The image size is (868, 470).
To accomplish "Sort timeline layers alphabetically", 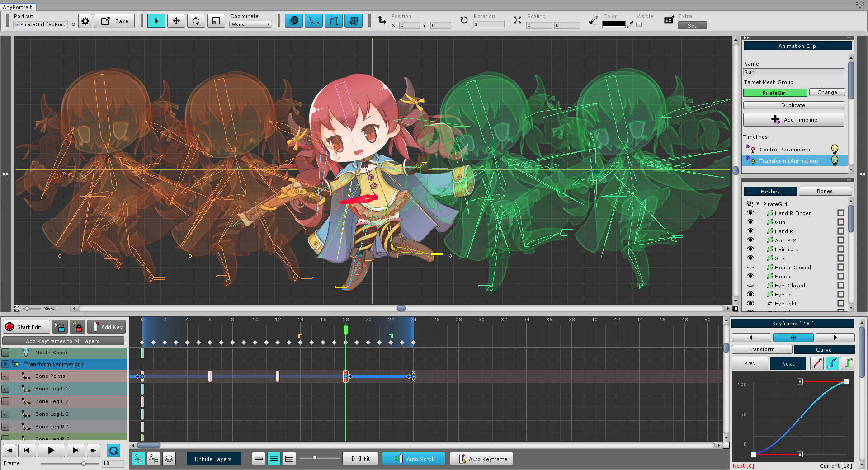I will coord(154,459).
